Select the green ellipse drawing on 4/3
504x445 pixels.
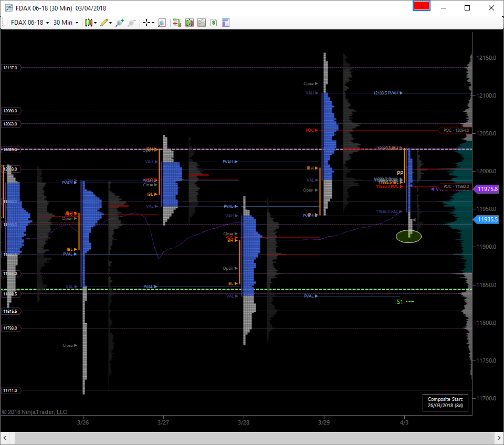408,237
